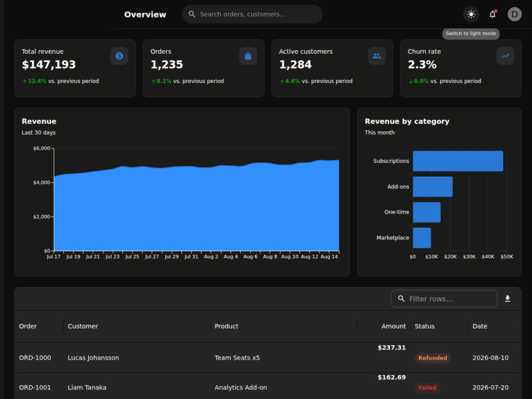Download table data using the export icon
The height and width of the screenshot is (399, 532).
pos(508,298)
